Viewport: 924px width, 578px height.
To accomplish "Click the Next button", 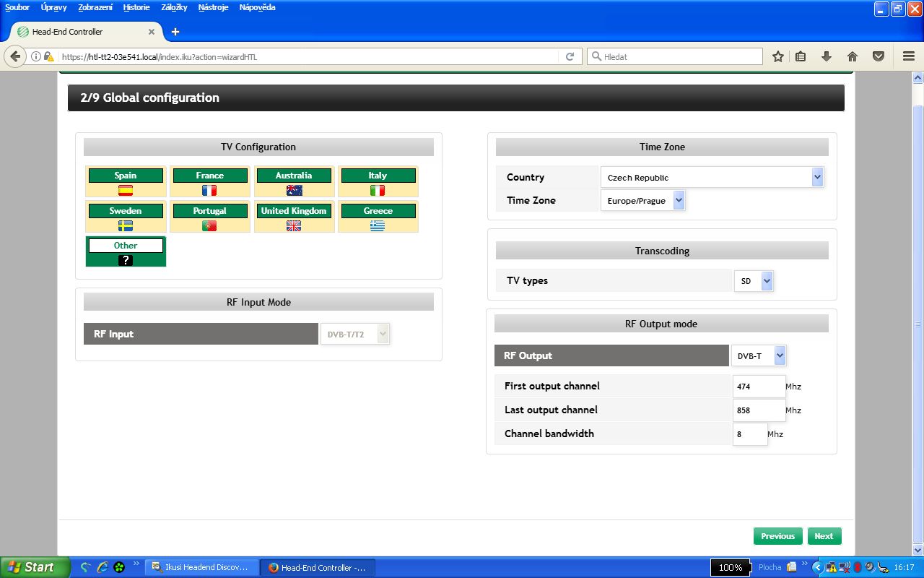I will [x=824, y=536].
